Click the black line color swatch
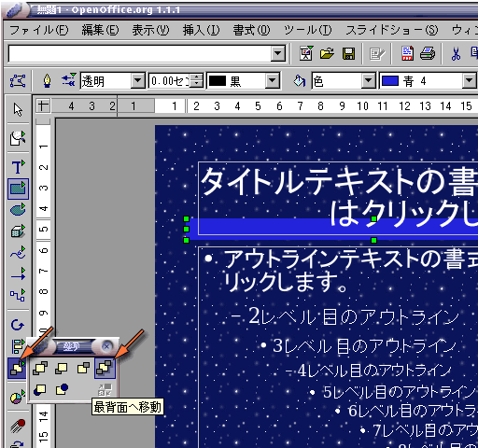478x448 pixels. pyautogui.click(x=218, y=81)
